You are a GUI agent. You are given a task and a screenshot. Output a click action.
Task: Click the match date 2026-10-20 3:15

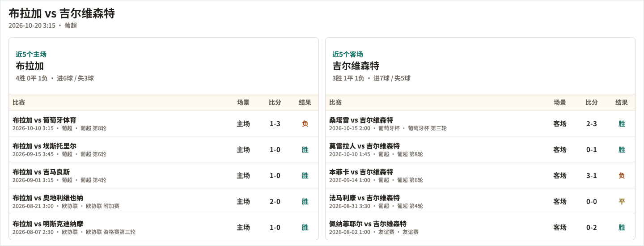(x=32, y=25)
